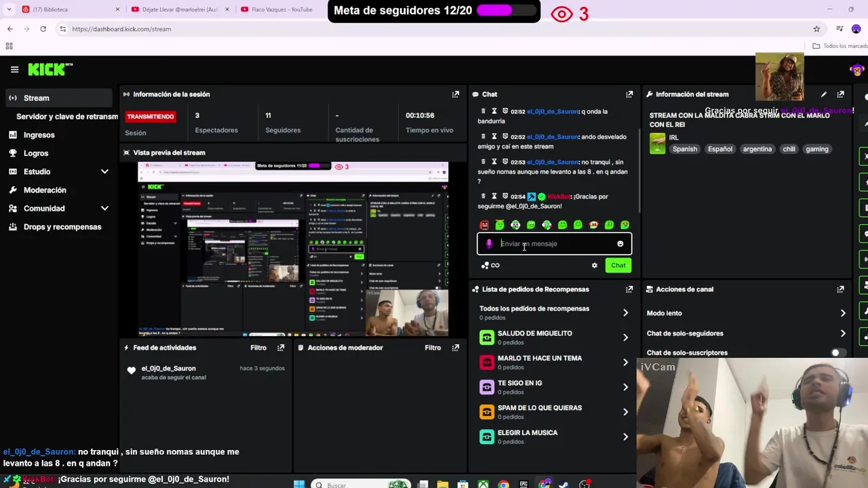Click the stream preview thumbnail
868x488 pixels.
pyautogui.click(x=293, y=249)
